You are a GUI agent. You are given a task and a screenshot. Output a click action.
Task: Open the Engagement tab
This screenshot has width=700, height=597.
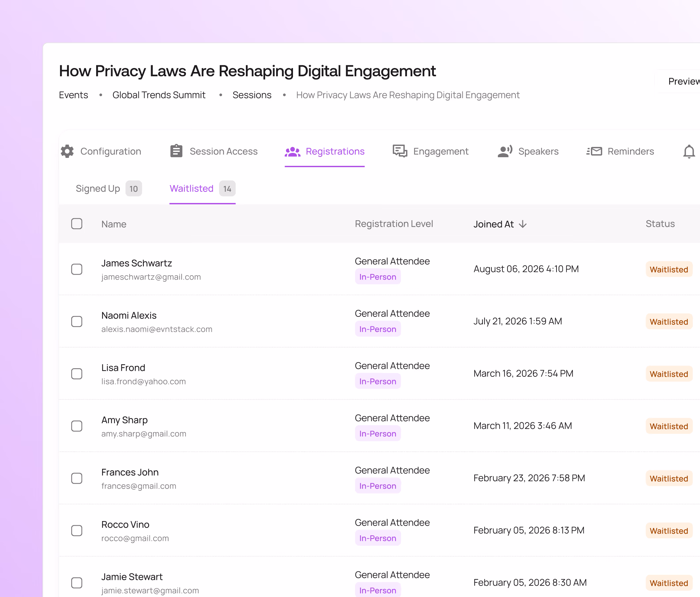431,151
